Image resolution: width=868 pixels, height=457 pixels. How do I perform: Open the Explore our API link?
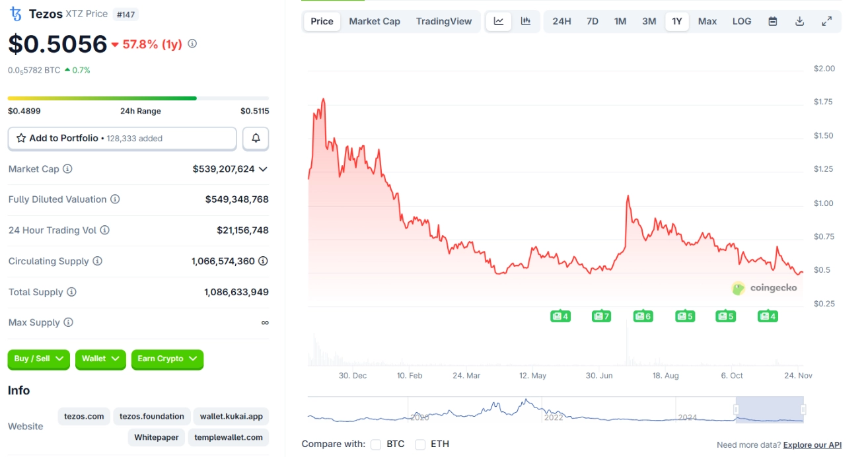coord(812,445)
